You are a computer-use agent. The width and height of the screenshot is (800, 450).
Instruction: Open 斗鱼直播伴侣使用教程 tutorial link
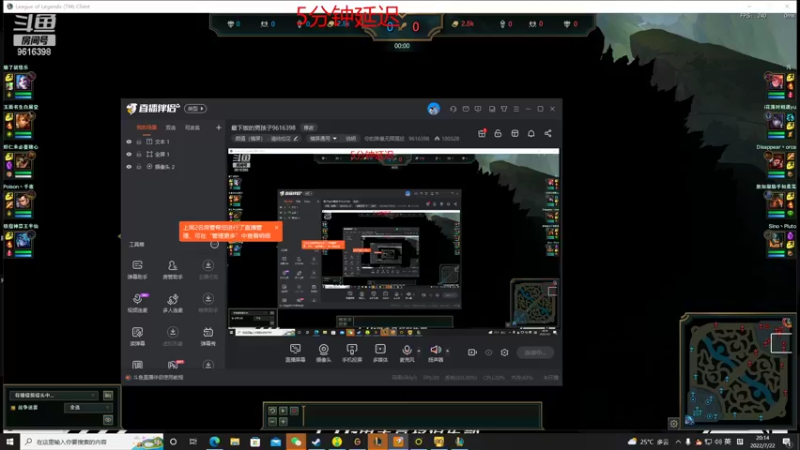[x=158, y=378]
